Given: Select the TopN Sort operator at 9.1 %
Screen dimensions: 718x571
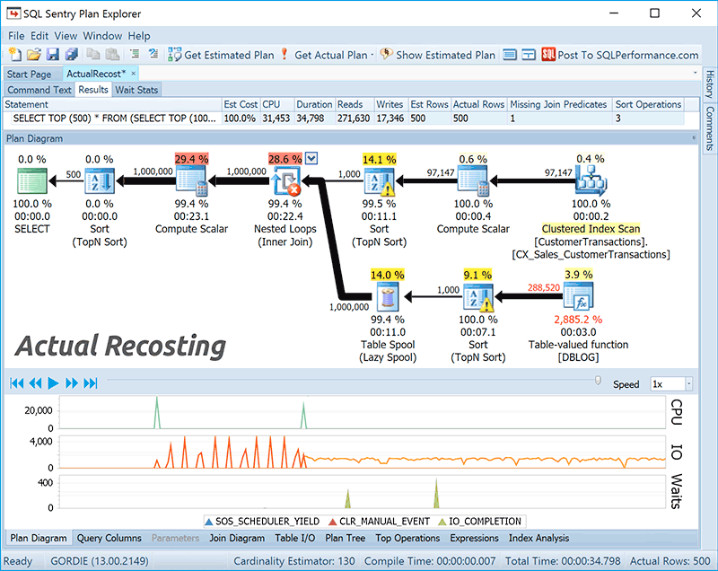Looking at the screenshot, I should 478,297.
